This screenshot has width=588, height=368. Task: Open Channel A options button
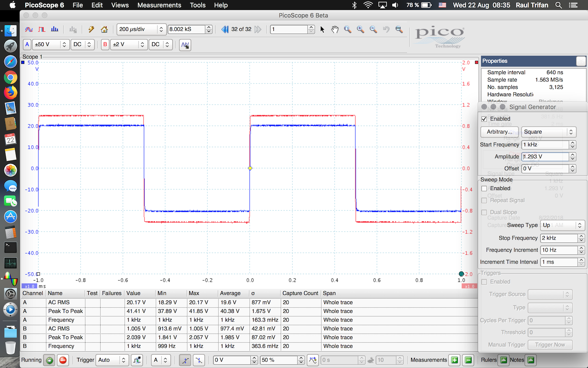[27, 45]
